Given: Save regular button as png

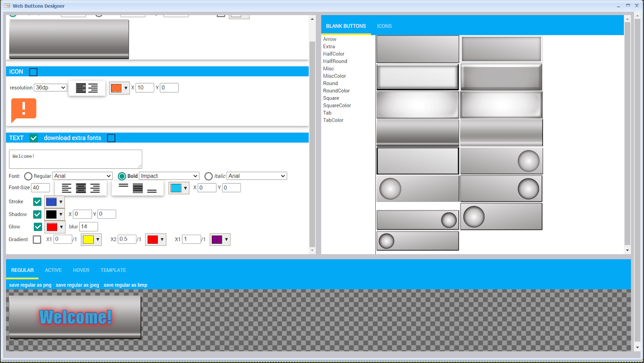Looking at the screenshot, I should (30, 285).
